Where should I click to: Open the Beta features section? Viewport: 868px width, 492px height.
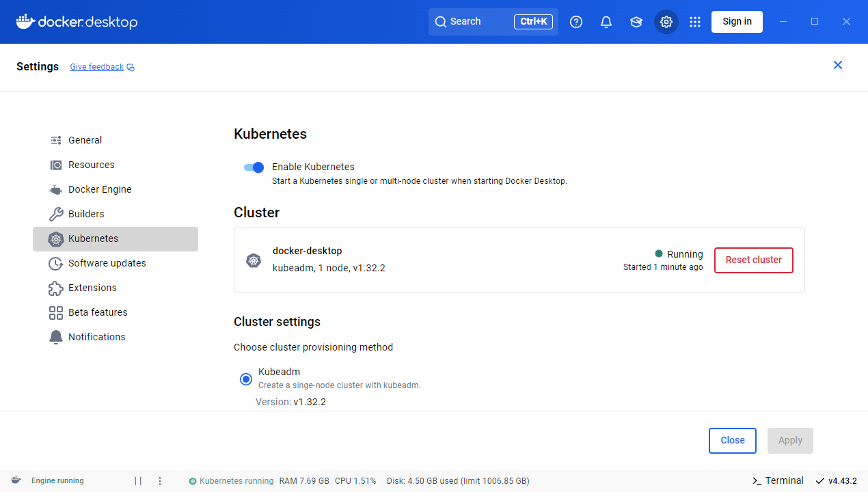pos(116,312)
